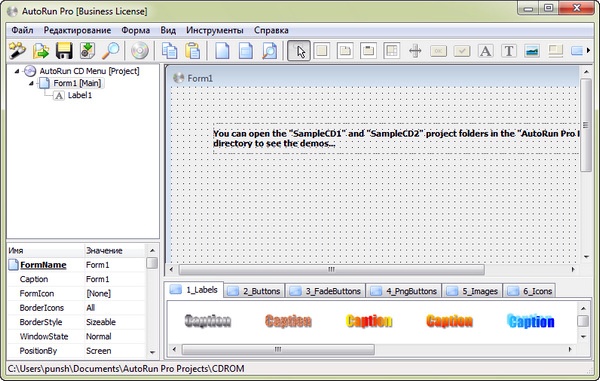This screenshot has width=600, height=381.
Task: Select the stacked panel tool before the last icon
Action: click(x=555, y=50)
